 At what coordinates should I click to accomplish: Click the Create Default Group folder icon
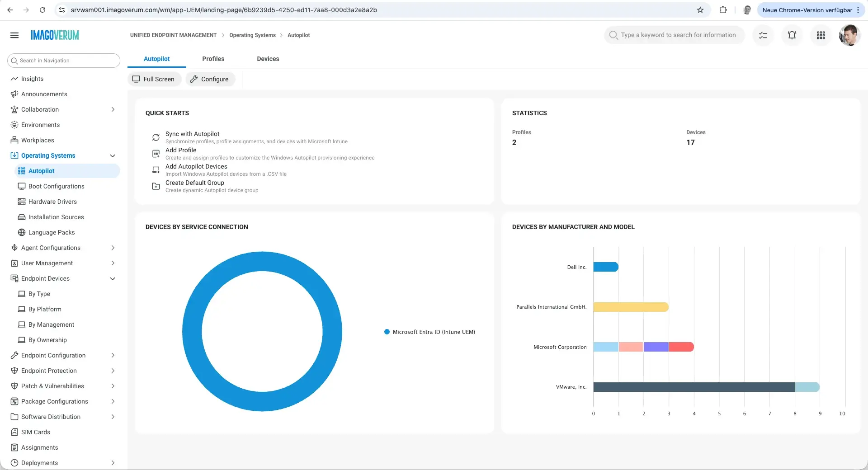tap(156, 186)
